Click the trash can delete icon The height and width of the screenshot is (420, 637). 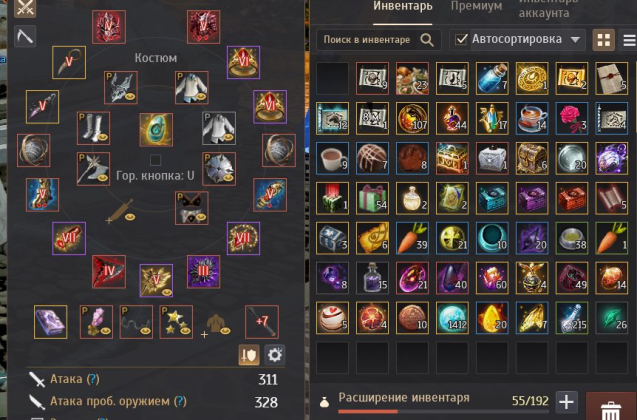coord(610,410)
